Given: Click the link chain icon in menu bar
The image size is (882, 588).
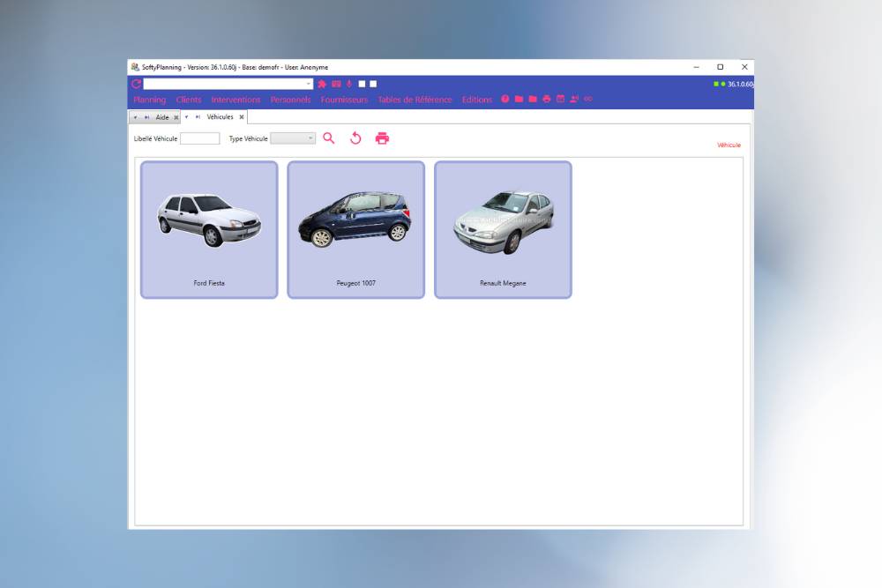Looking at the screenshot, I should [587, 99].
